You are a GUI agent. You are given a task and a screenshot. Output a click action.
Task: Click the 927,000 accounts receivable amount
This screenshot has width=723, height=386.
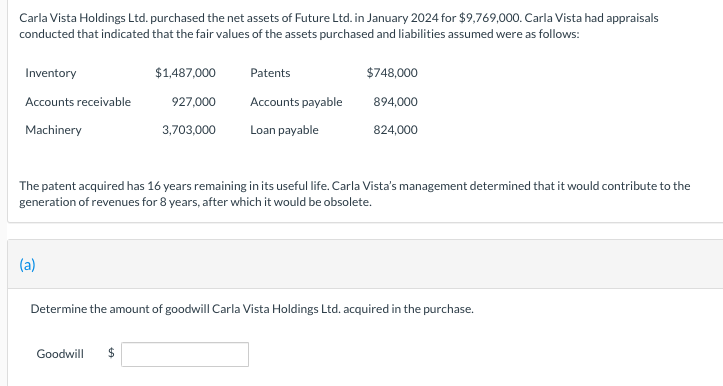194,101
